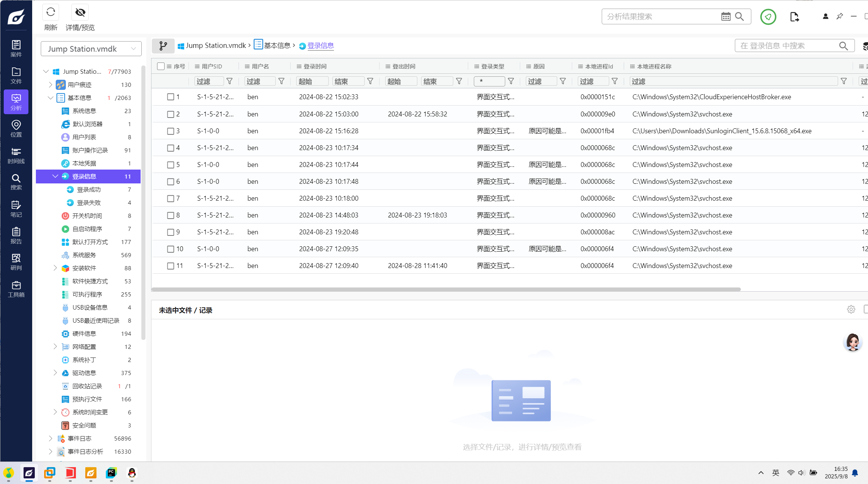868x484 pixels.
Task: Click the settings gear in preview panel
Action: 851,310
